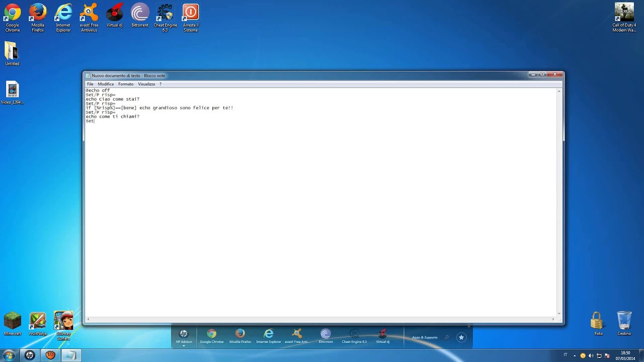Select Cheat Engine 6.3 desktop shortcut

(x=165, y=18)
